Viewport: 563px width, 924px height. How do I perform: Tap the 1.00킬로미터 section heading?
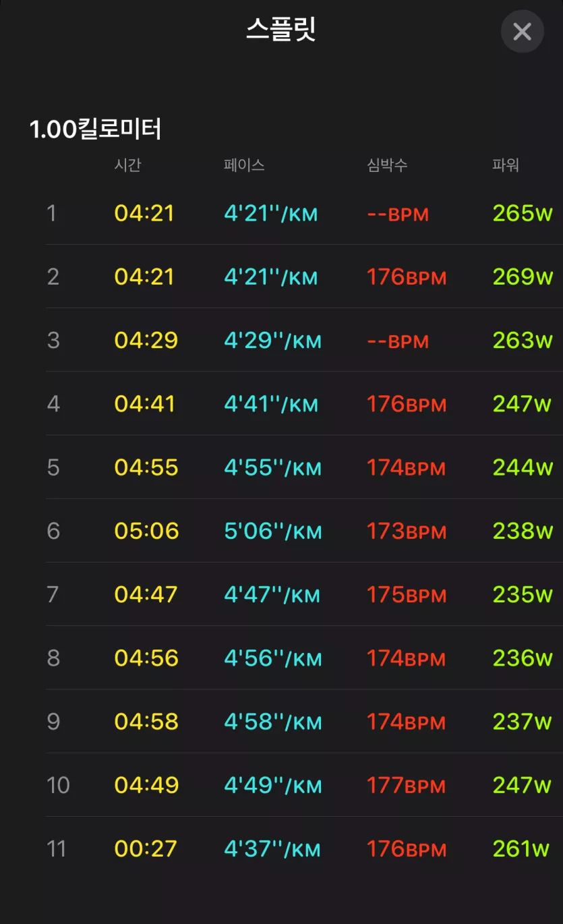pos(96,129)
